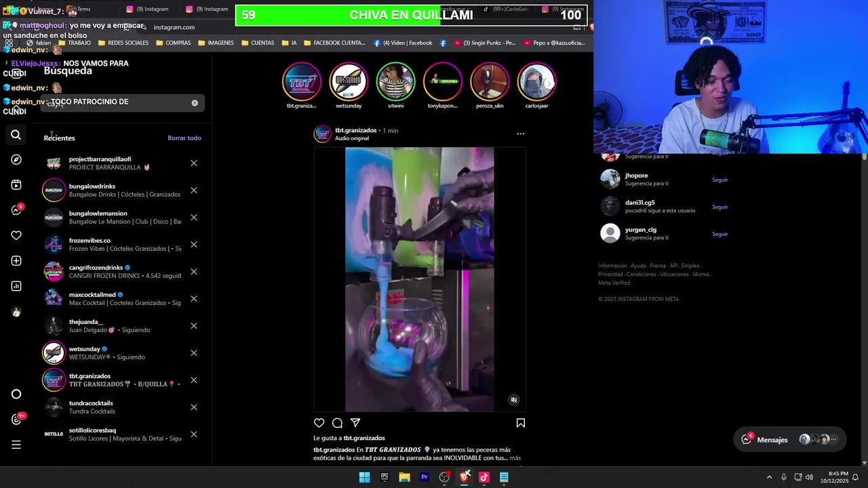This screenshot has width=868, height=488.
Task: Click 'Borrar todo' to clear recent searches
Action: coord(184,138)
